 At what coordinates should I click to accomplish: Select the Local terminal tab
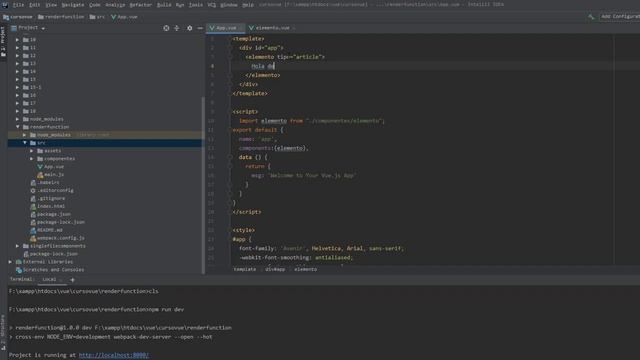(49, 280)
